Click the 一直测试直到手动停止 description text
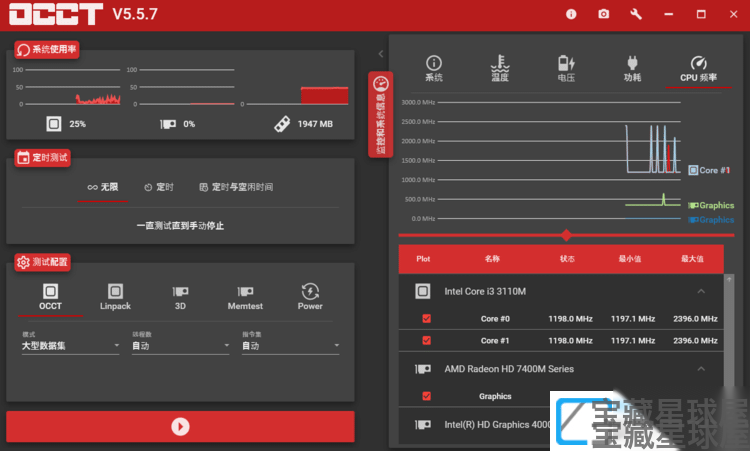This screenshot has width=750, height=451. tap(180, 226)
